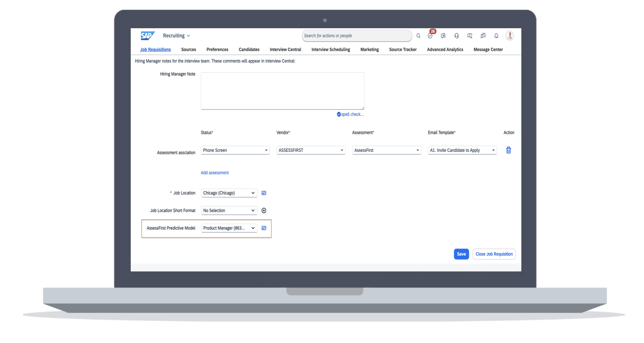Switch to the Candidates tab
This screenshot has width=644, height=343.
pos(249,50)
